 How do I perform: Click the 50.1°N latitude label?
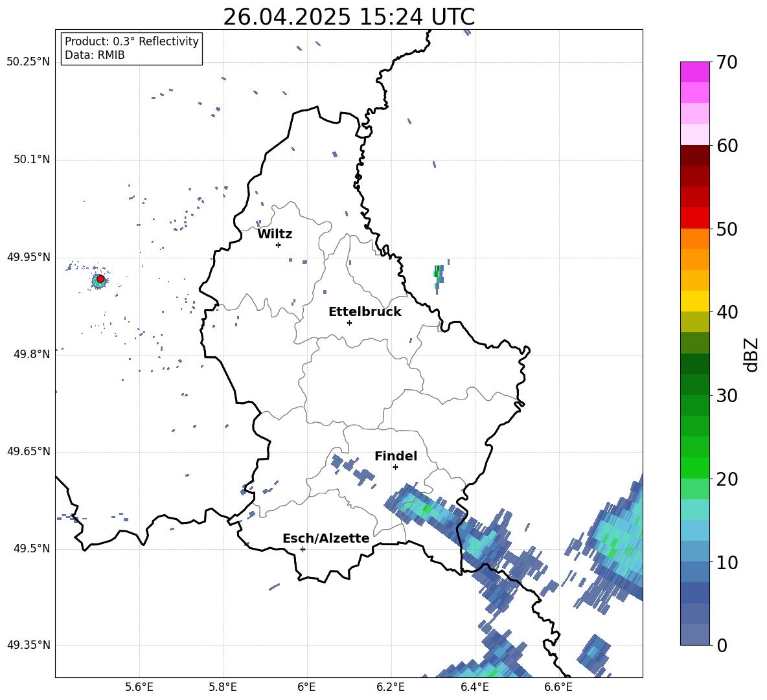click(x=32, y=160)
